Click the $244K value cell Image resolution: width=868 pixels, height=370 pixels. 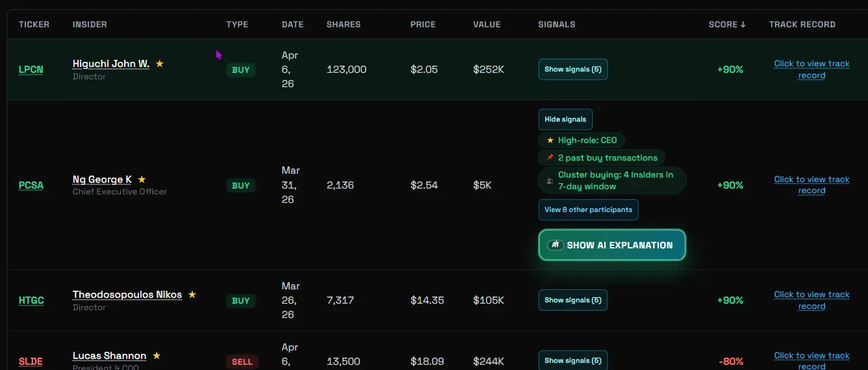pos(489,362)
